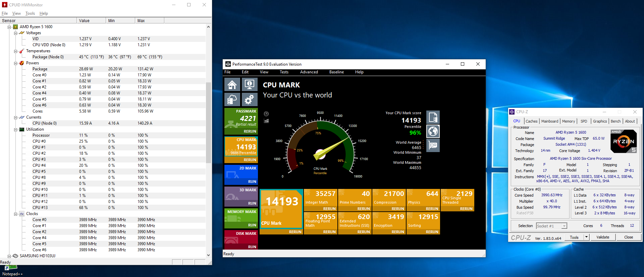Open the Socket #1 selection dropdown
This screenshot has height=277, width=644.
click(x=564, y=226)
